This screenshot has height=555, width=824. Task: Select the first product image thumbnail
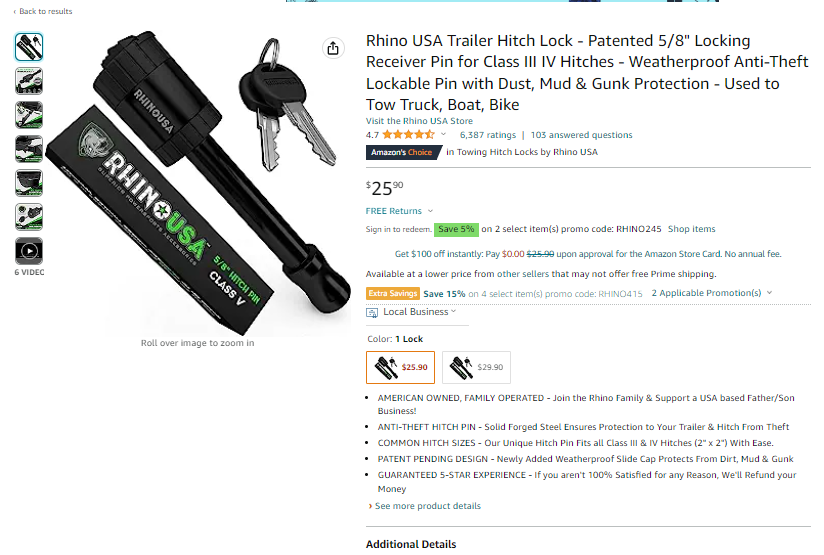point(29,47)
